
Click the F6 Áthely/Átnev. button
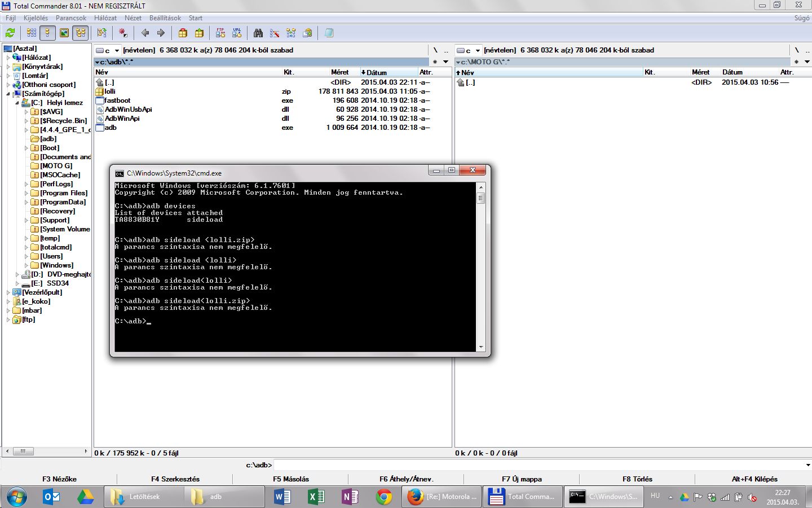[x=406, y=479]
